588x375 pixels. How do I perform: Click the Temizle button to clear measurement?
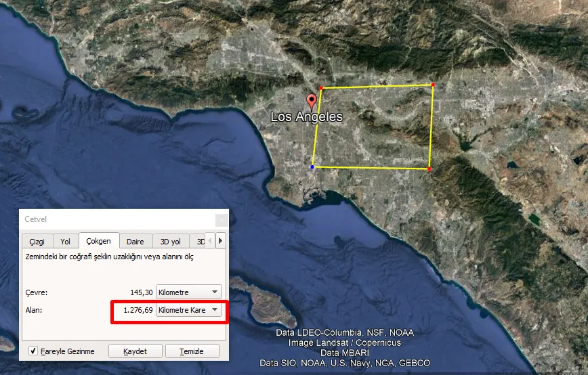192,351
